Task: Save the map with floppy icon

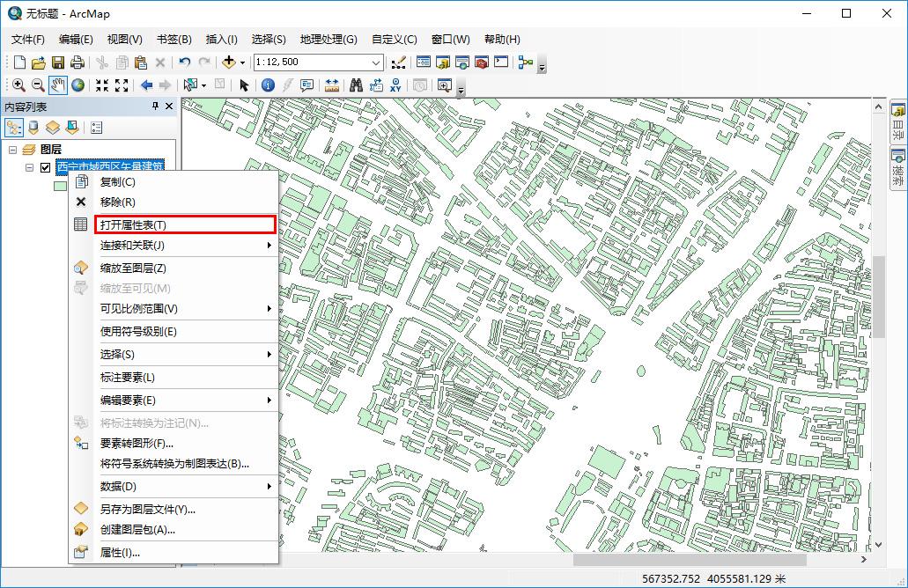Action: tap(58, 62)
